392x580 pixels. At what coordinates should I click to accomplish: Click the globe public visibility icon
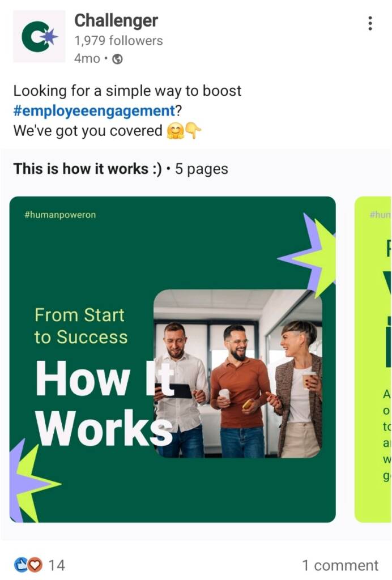point(117,59)
